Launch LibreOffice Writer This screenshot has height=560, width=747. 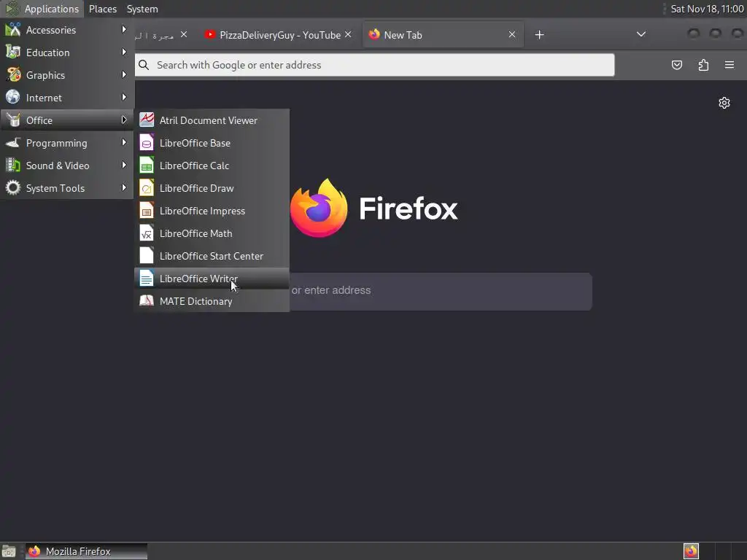pos(212,279)
